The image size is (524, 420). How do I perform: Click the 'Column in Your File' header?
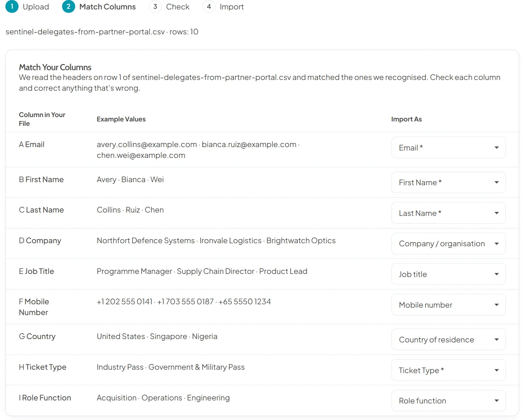(42, 119)
